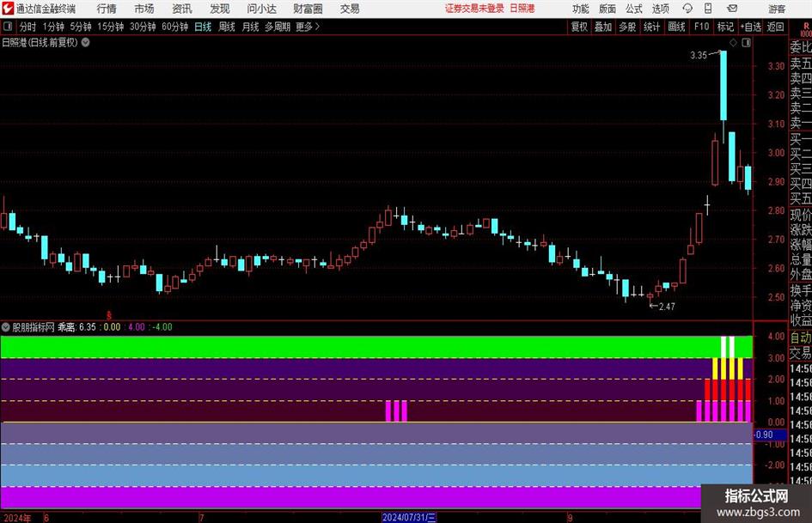Viewport: 812px width, 523px height.
Task: Click the -0.90 indicator value box
Action: (x=770, y=435)
